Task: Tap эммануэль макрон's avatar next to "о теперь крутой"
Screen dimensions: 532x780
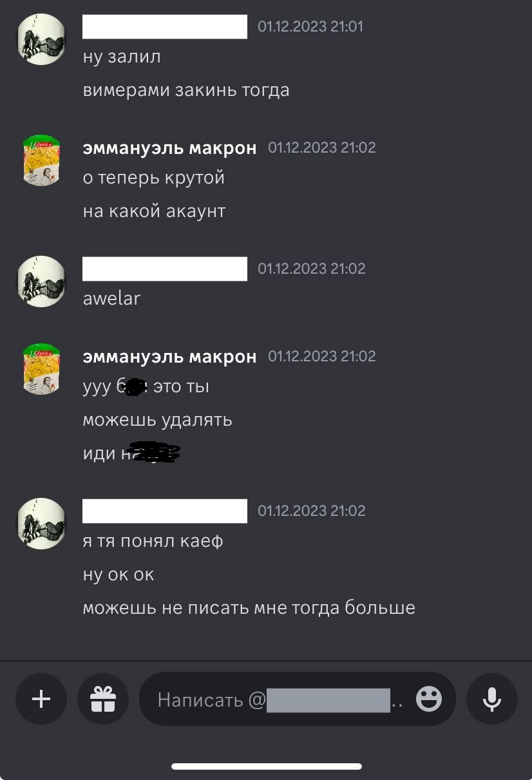Action: [x=41, y=160]
